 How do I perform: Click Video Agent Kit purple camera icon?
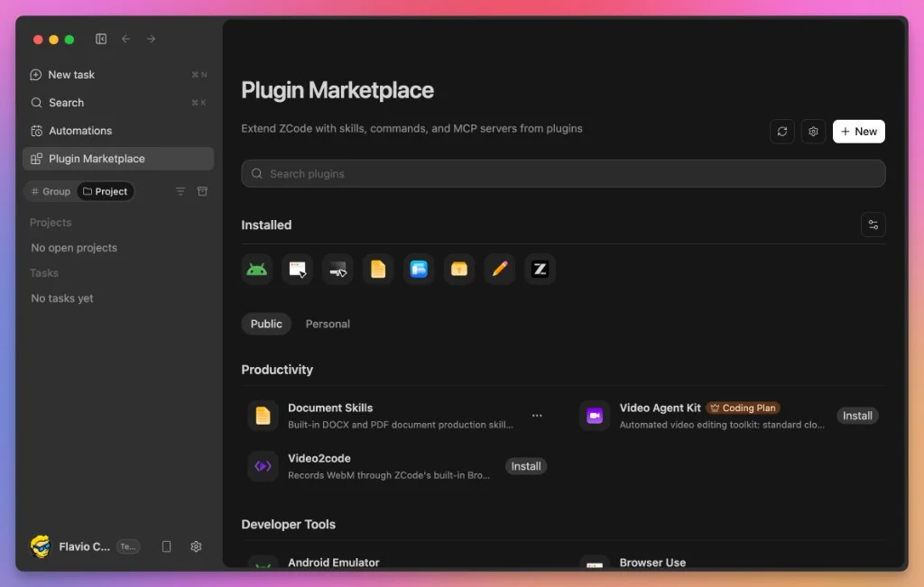[595, 416]
